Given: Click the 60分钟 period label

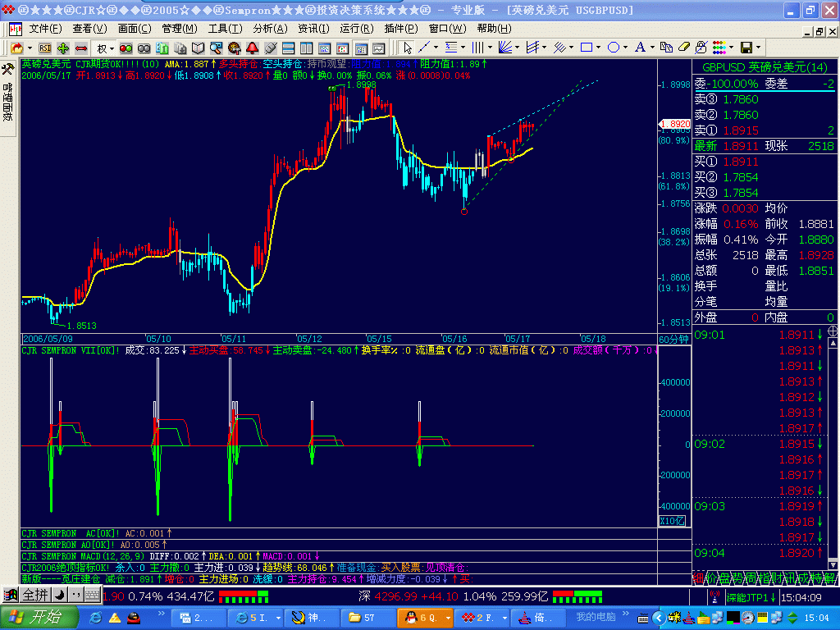Looking at the screenshot, I should [673, 339].
